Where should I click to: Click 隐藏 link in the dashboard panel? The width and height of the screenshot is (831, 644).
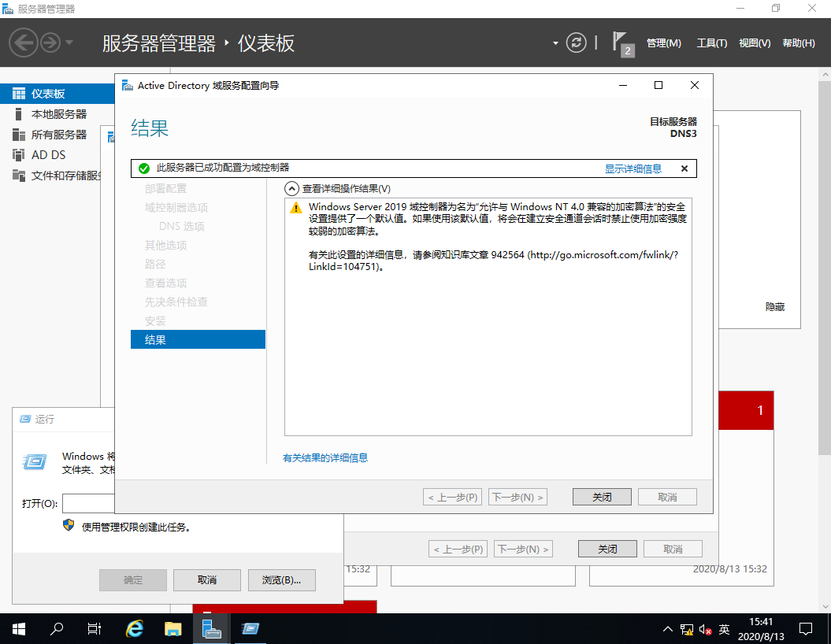(x=775, y=306)
